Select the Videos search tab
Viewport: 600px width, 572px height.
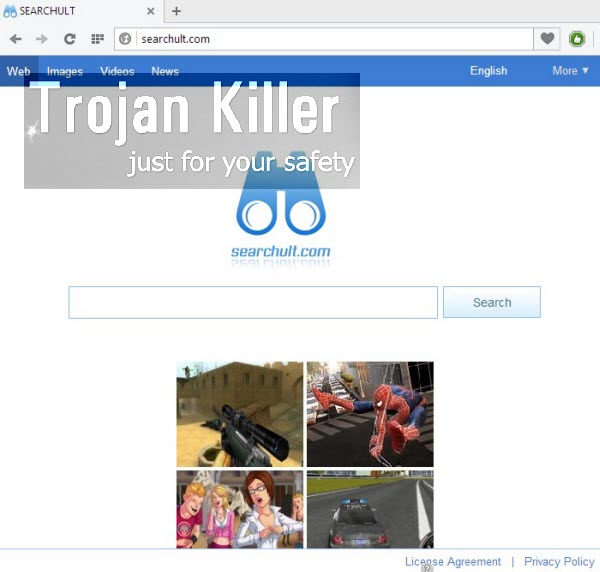(x=117, y=72)
